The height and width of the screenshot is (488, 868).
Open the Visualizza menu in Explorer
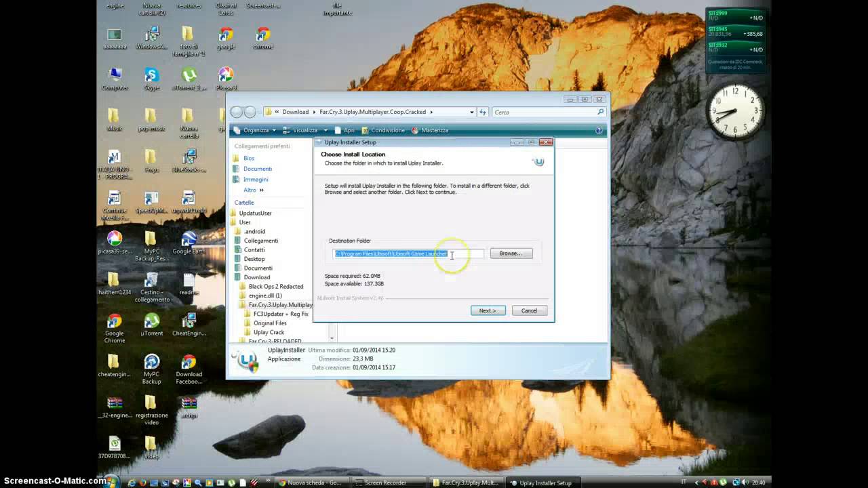tap(305, 130)
